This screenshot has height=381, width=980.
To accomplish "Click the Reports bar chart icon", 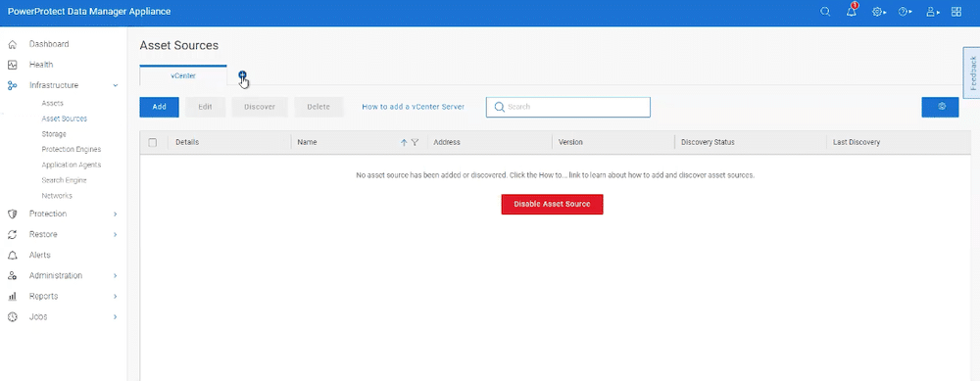I will point(12,297).
